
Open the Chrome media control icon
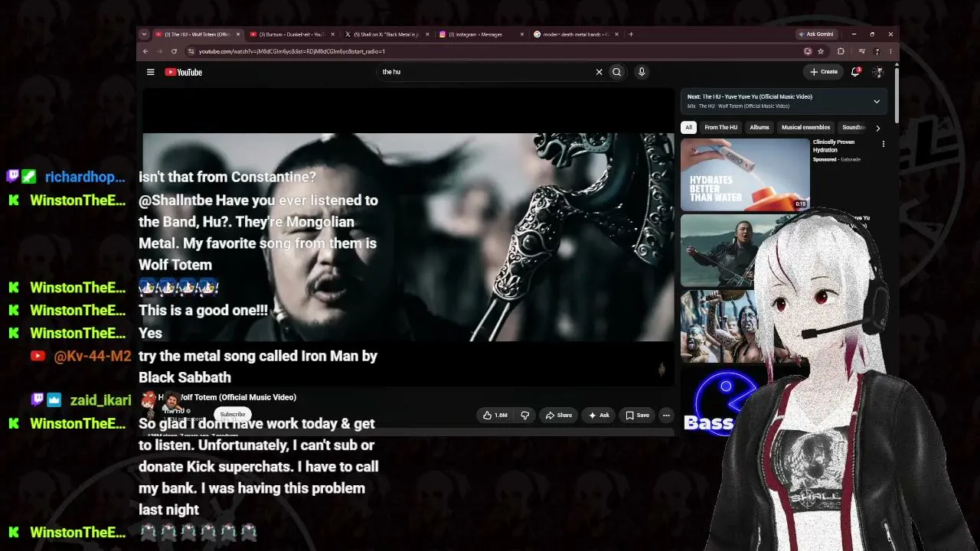click(861, 51)
